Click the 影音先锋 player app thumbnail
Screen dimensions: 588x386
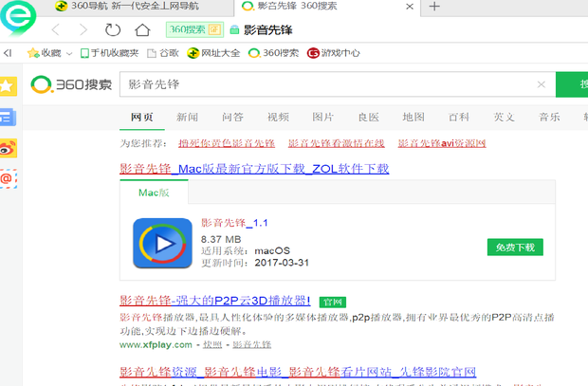click(x=162, y=243)
